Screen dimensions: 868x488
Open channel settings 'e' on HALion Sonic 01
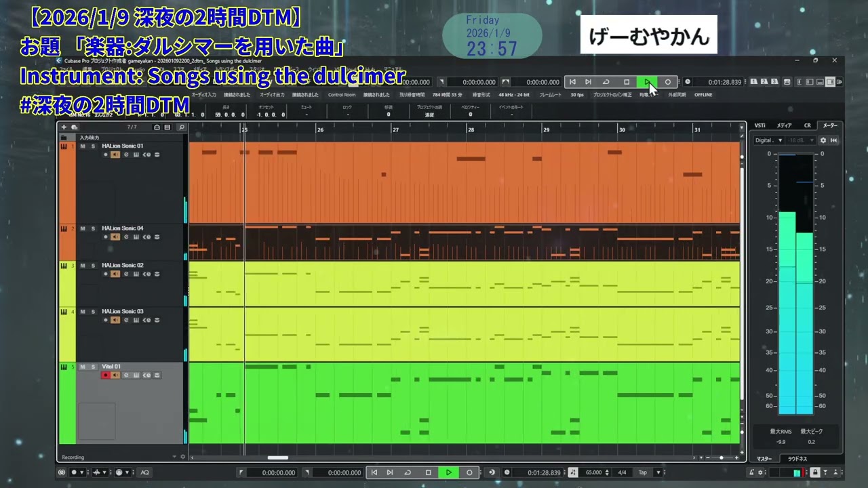(x=126, y=155)
